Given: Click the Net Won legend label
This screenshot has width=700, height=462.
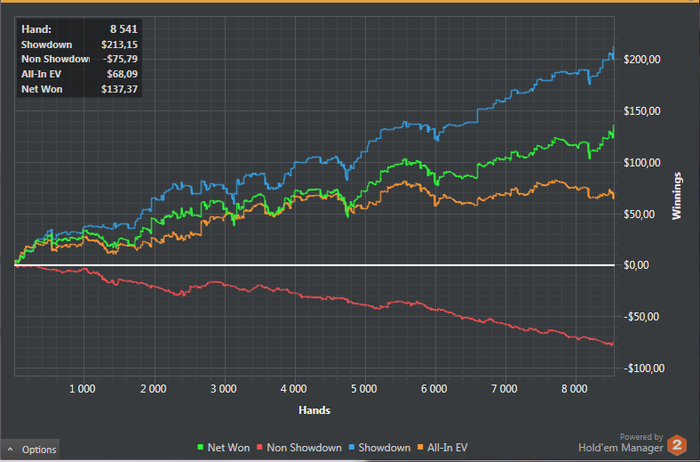Looking at the screenshot, I should tap(229, 448).
